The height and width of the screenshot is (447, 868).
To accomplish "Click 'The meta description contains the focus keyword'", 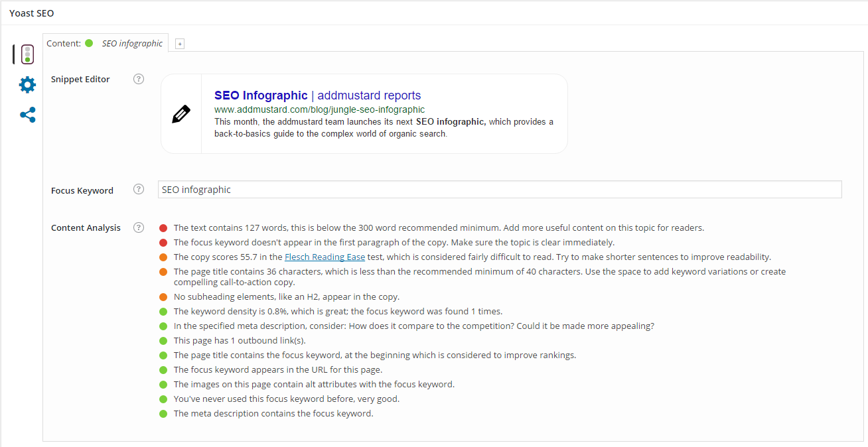I will (273, 413).
